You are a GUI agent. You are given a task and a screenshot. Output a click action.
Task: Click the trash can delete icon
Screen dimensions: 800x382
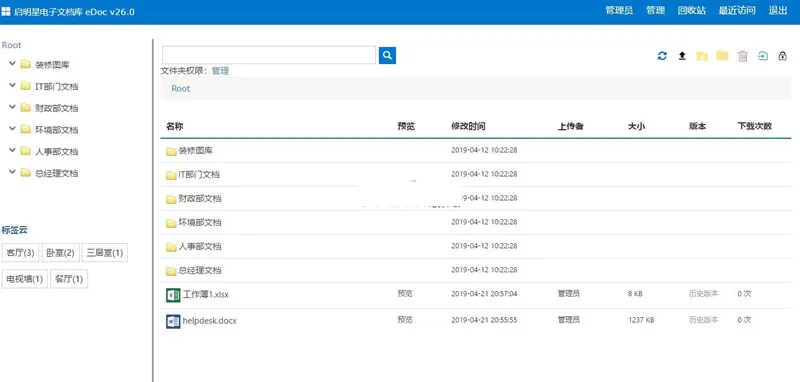742,56
